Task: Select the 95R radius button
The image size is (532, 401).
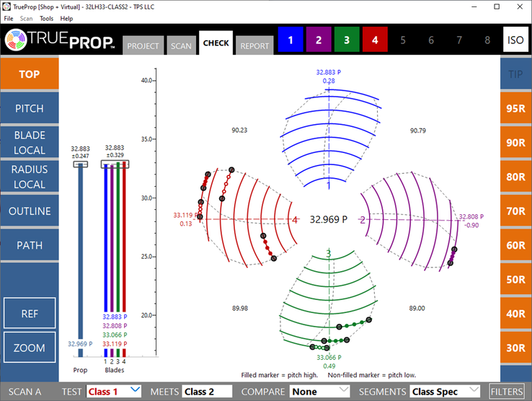Action: click(x=515, y=109)
